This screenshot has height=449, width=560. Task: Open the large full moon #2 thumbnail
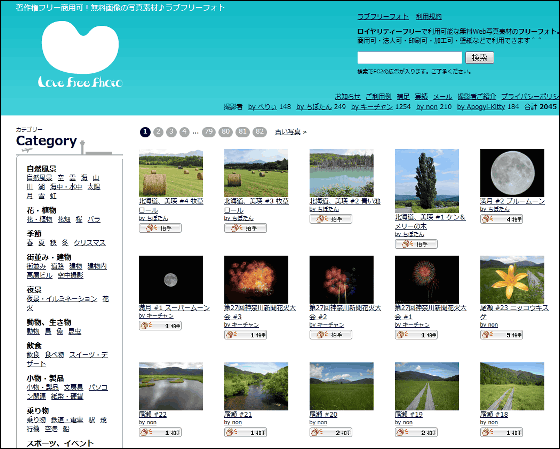tap(512, 173)
